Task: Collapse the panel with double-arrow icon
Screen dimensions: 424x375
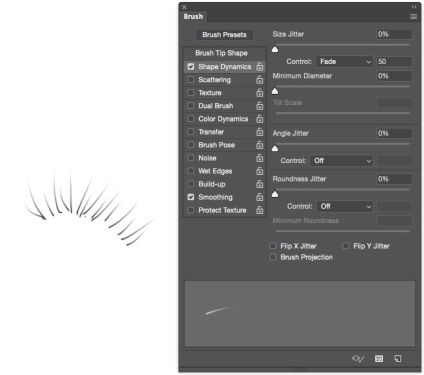Action: pos(414,7)
